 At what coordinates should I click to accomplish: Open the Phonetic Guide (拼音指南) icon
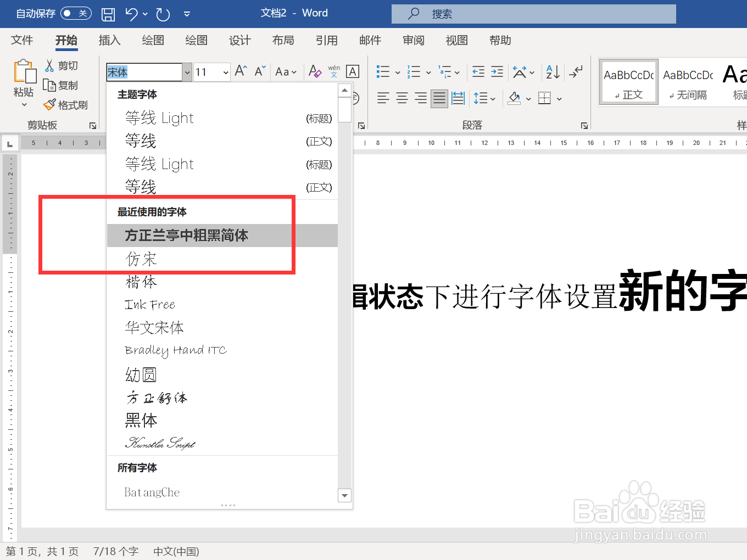[x=332, y=71]
